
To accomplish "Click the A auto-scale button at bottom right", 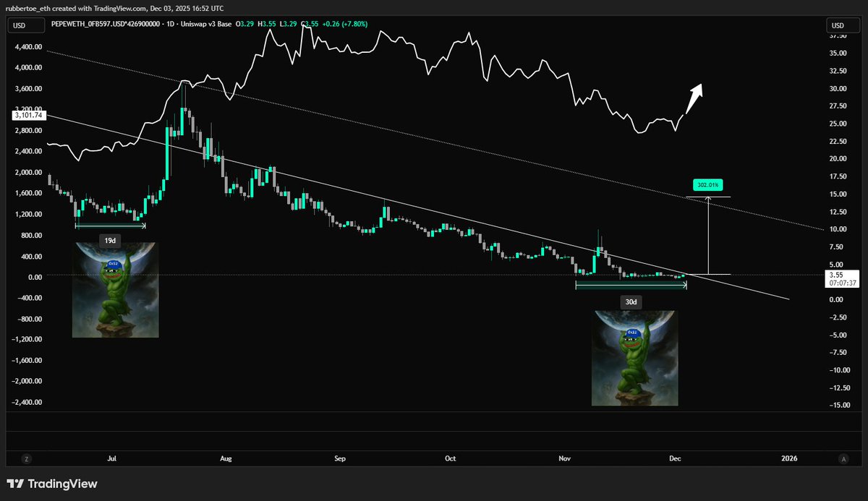I will tap(843, 458).
